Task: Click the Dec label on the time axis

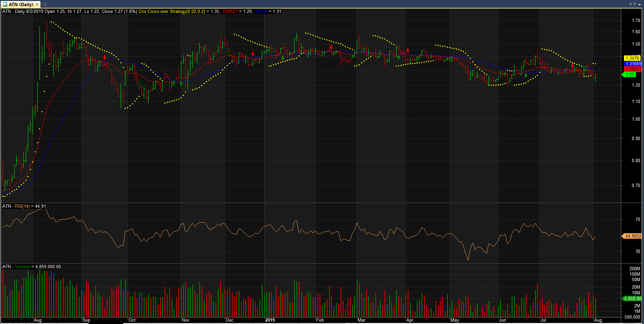Action: 230,320
